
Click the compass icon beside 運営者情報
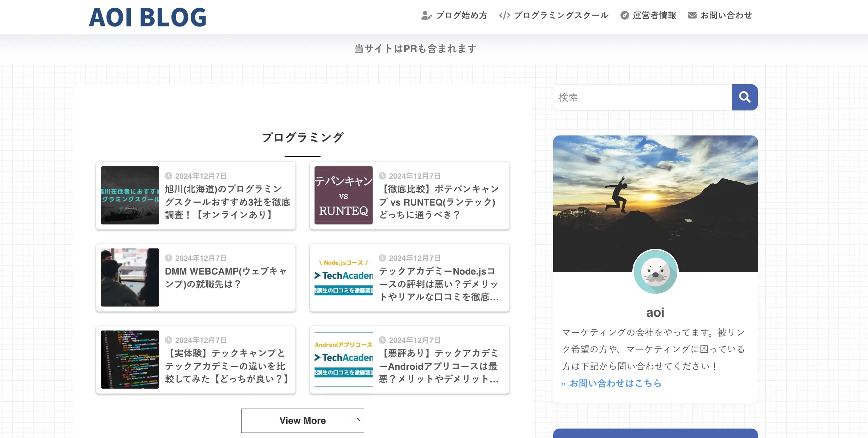tap(624, 15)
